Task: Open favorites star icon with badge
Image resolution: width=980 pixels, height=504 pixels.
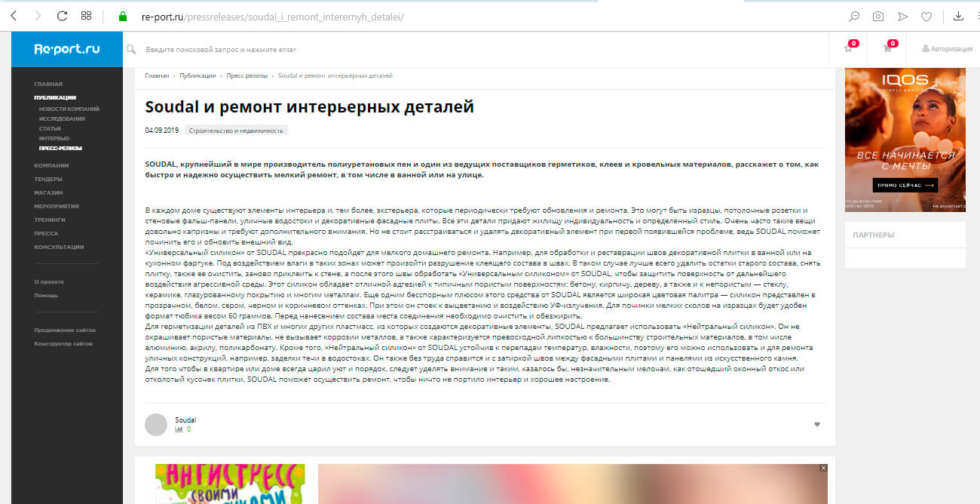Action: pos(848,49)
